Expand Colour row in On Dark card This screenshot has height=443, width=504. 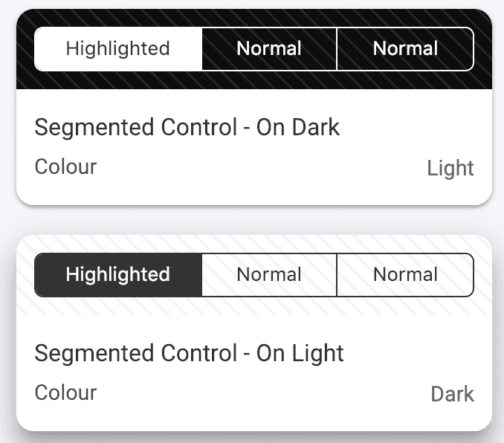tap(254, 167)
